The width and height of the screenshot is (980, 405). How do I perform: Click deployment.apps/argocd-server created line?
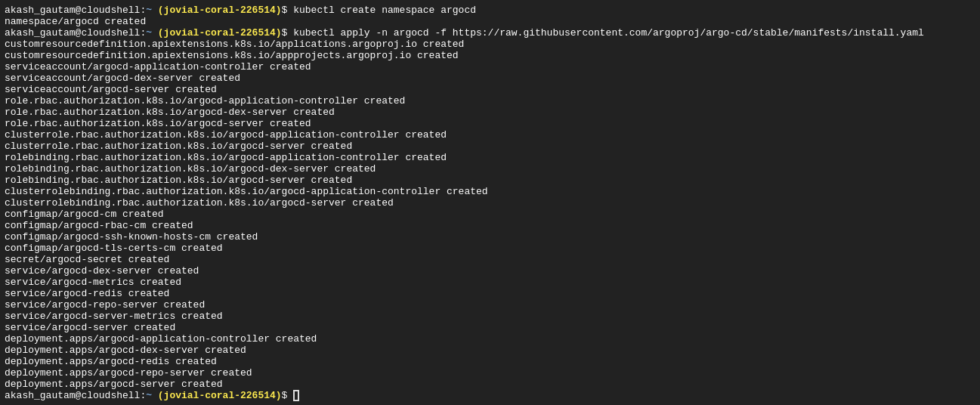pos(113,384)
